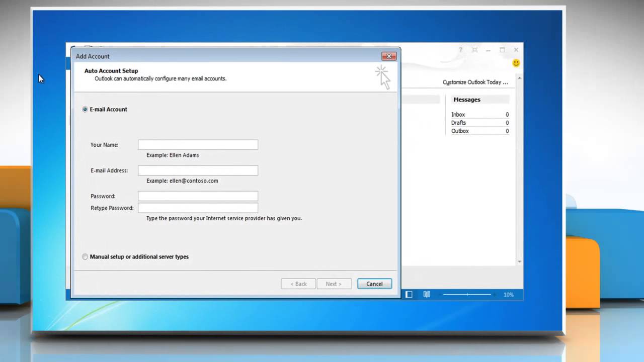Image resolution: width=644 pixels, height=362 pixels.
Task: Click the Cancel button in Add Account
Action: point(374,284)
